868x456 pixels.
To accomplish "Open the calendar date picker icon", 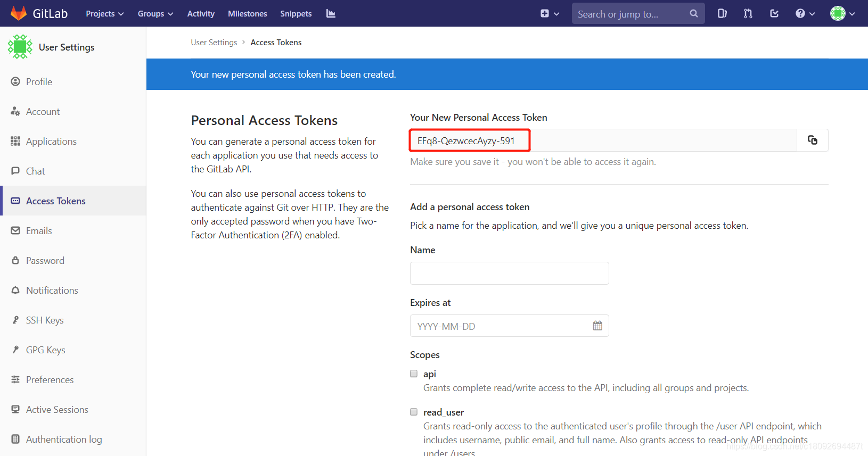I will (x=597, y=326).
